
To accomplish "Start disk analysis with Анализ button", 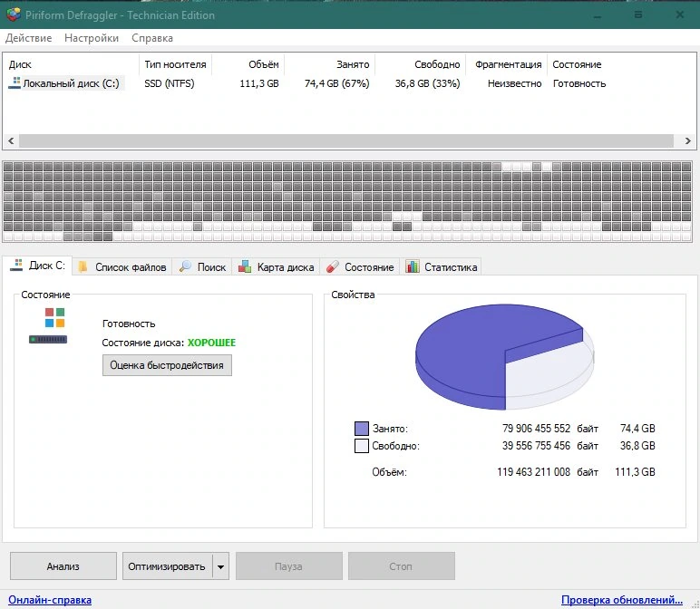I will [63, 566].
